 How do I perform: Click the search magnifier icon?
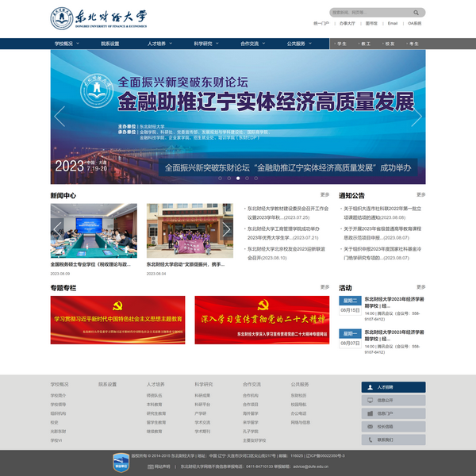pyautogui.click(x=416, y=13)
